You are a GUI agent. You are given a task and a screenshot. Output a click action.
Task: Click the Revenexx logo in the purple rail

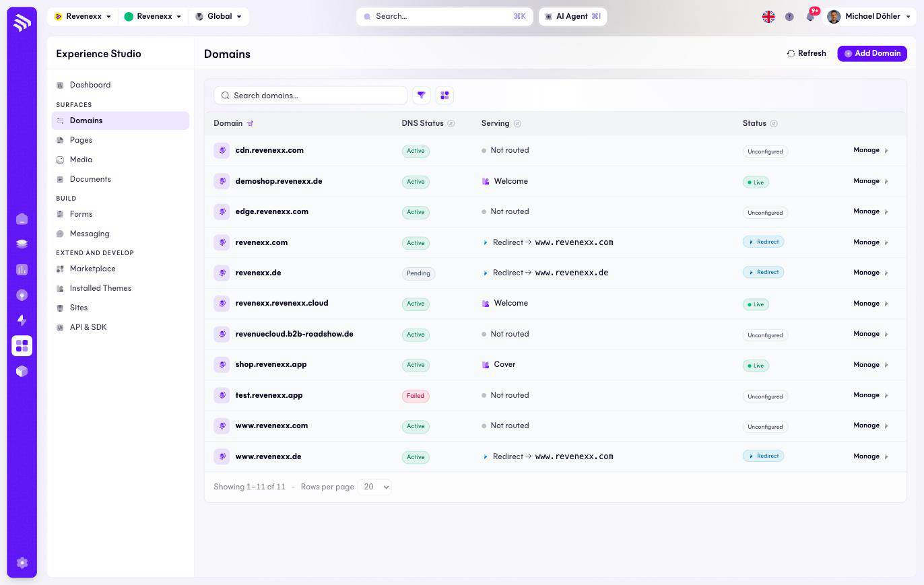(x=22, y=22)
